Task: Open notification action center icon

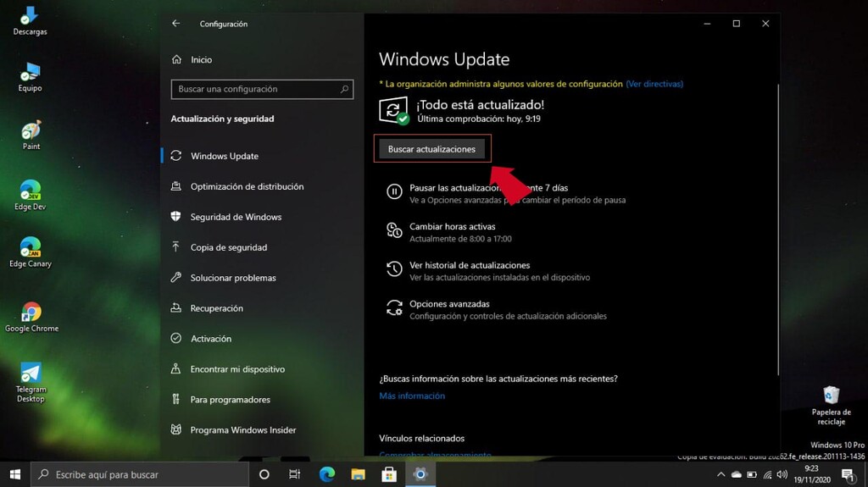Action: click(x=848, y=474)
